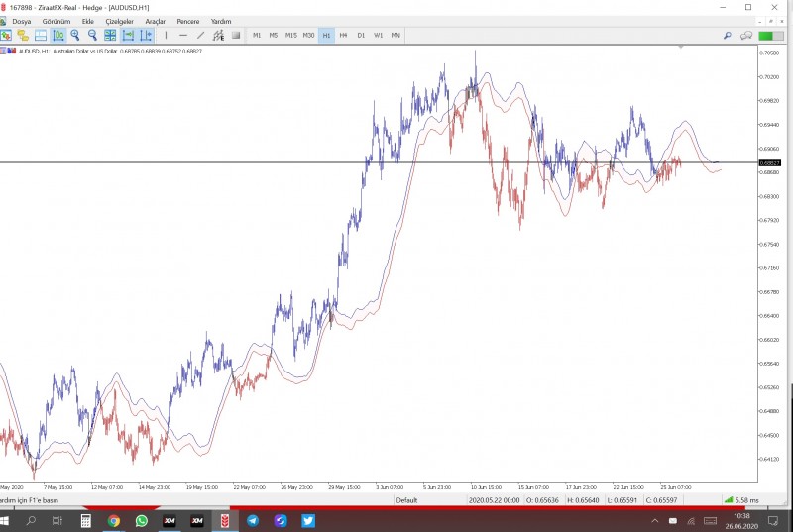
Task: Open Telegram from the Windows taskbar
Action: click(x=252, y=521)
